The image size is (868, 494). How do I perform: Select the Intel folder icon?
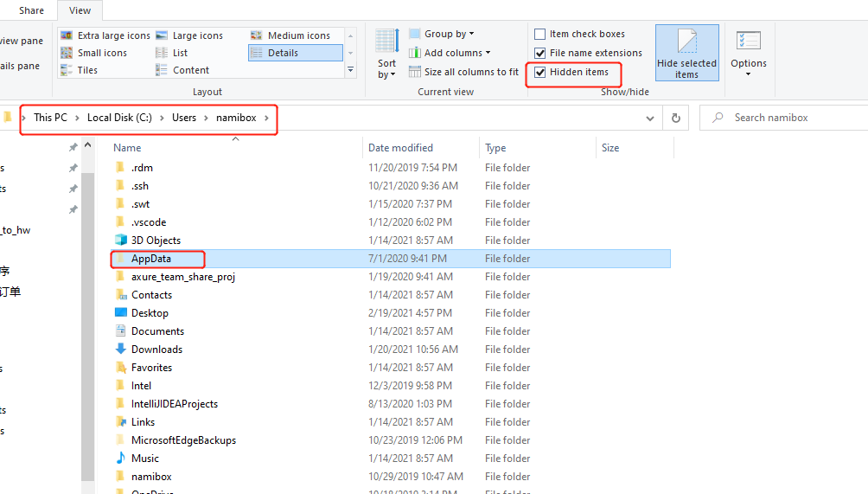(x=120, y=386)
